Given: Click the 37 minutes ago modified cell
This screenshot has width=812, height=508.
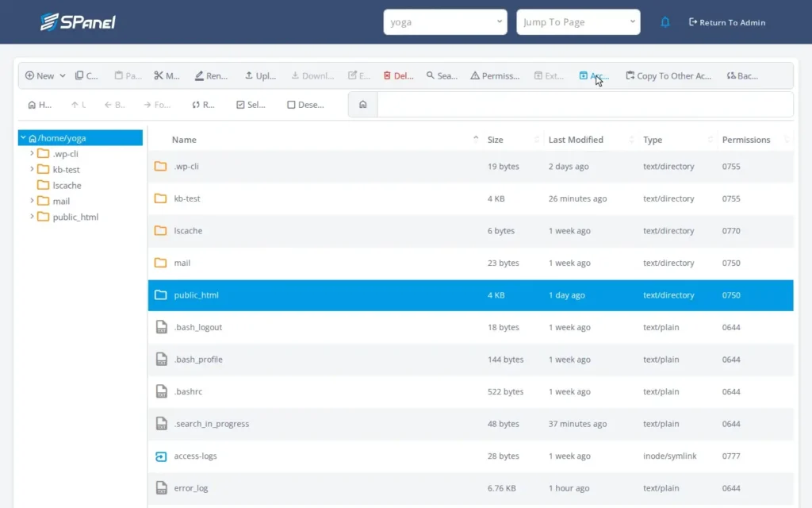Looking at the screenshot, I should pyautogui.click(x=577, y=424).
